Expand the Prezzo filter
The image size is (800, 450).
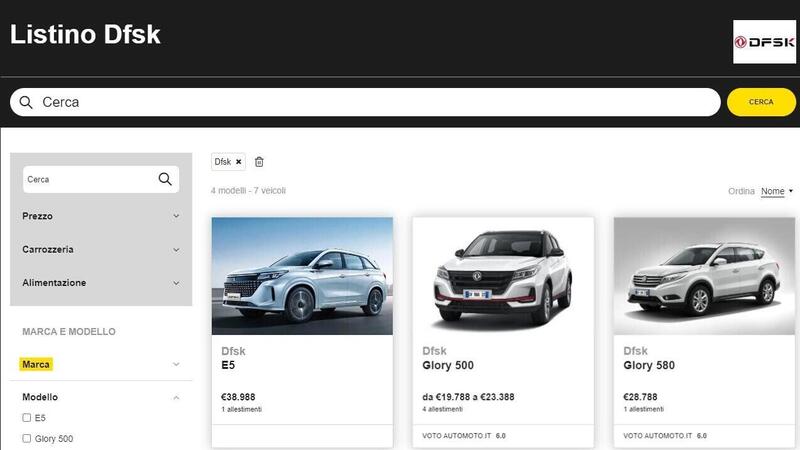click(x=101, y=216)
